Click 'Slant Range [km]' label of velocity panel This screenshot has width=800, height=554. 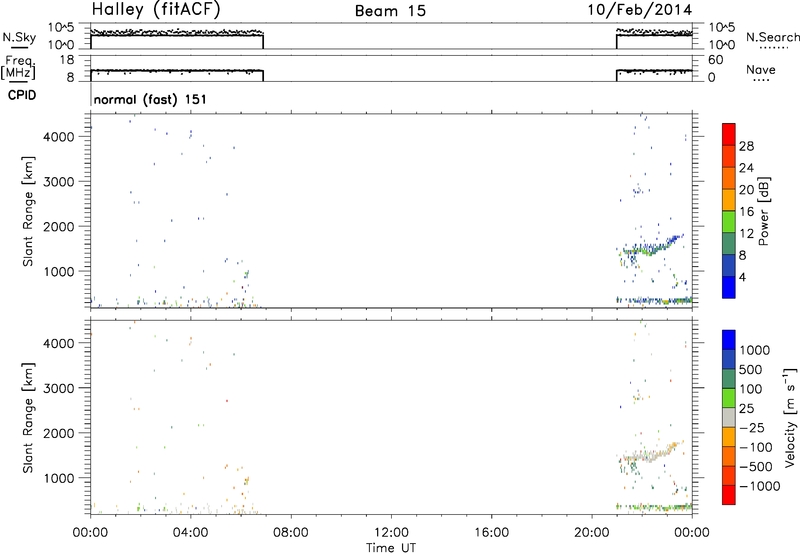pos(28,418)
